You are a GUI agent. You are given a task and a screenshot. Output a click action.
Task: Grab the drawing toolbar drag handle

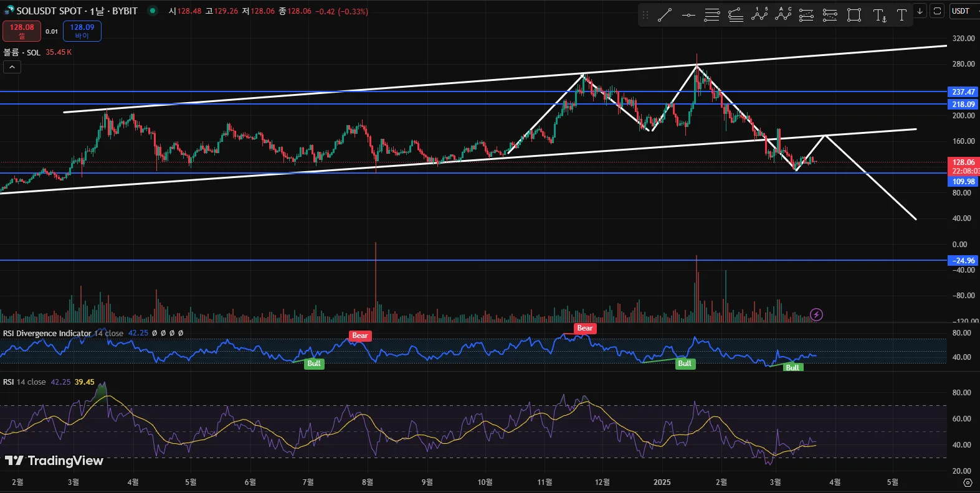pyautogui.click(x=645, y=15)
